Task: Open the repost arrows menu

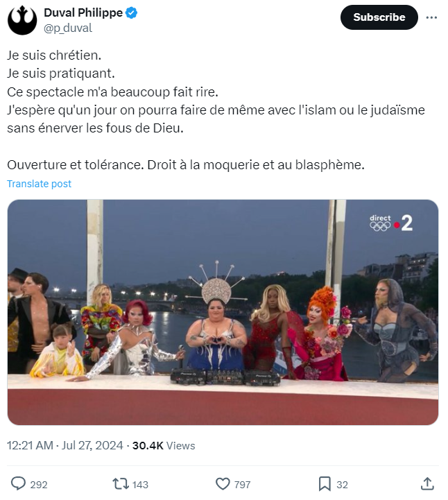Action: pyautogui.click(x=120, y=483)
